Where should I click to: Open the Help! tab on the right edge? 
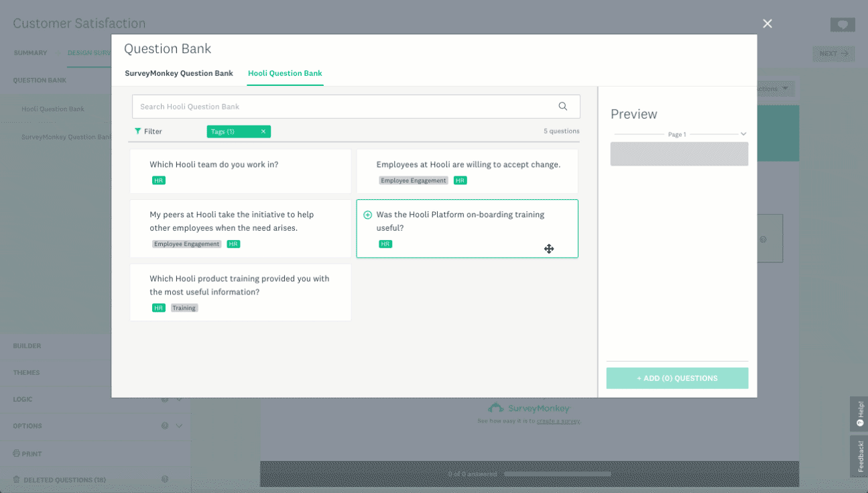pos(861,414)
